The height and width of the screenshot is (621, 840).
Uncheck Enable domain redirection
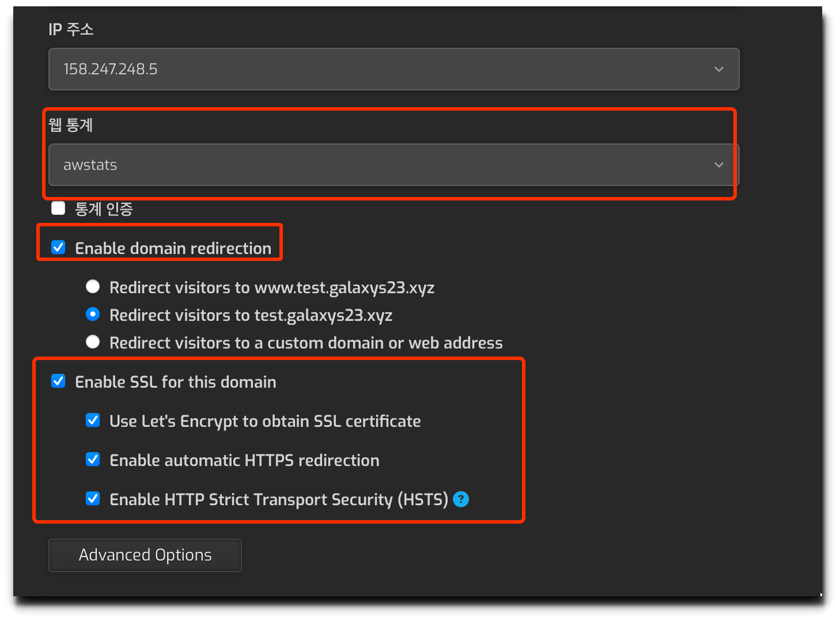[58, 248]
